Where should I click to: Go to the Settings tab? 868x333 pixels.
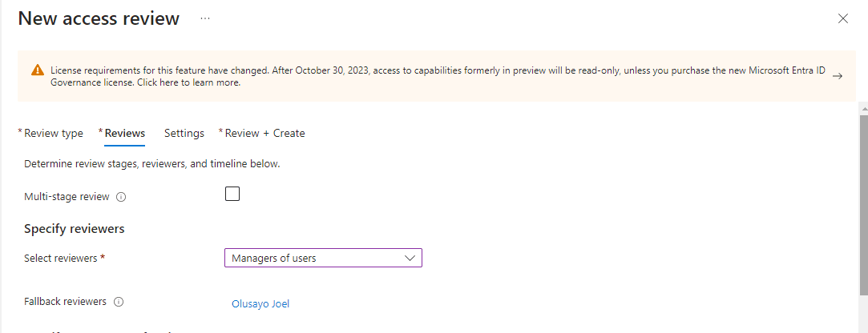[184, 133]
